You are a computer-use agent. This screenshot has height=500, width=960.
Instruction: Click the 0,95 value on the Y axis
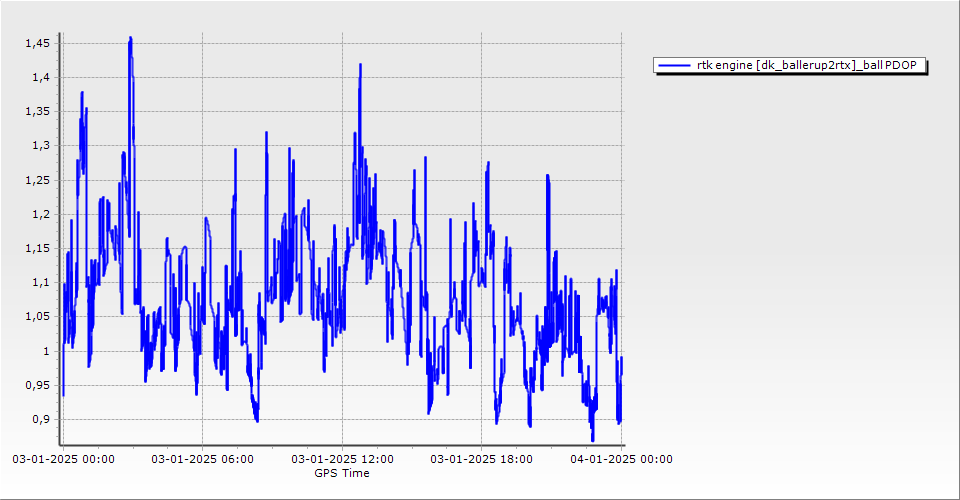tap(38, 385)
